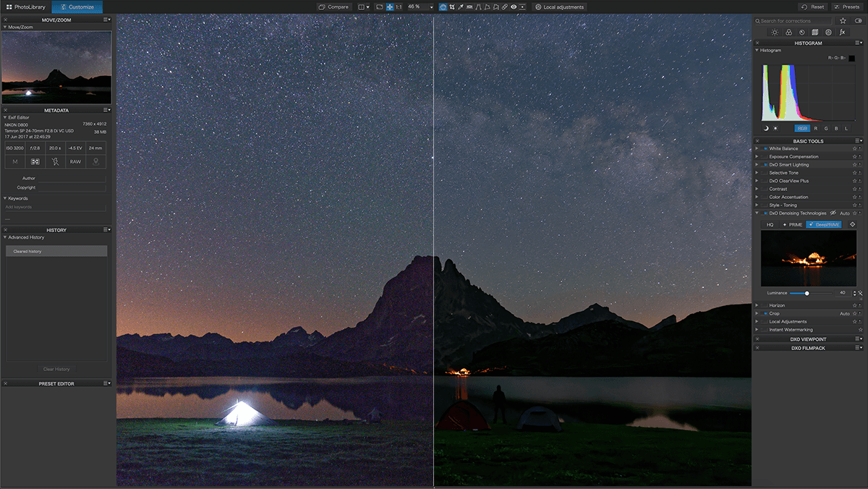Image resolution: width=868 pixels, height=489 pixels.
Task: Open the zoom percentage dropdown
Action: (x=431, y=7)
